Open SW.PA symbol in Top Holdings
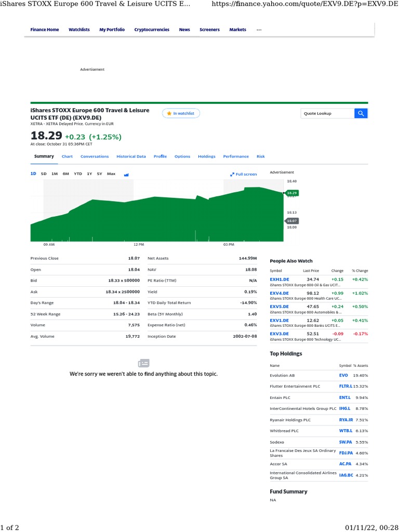Image resolution: width=399 pixels, height=532 pixels. pyautogui.click(x=345, y=442)
